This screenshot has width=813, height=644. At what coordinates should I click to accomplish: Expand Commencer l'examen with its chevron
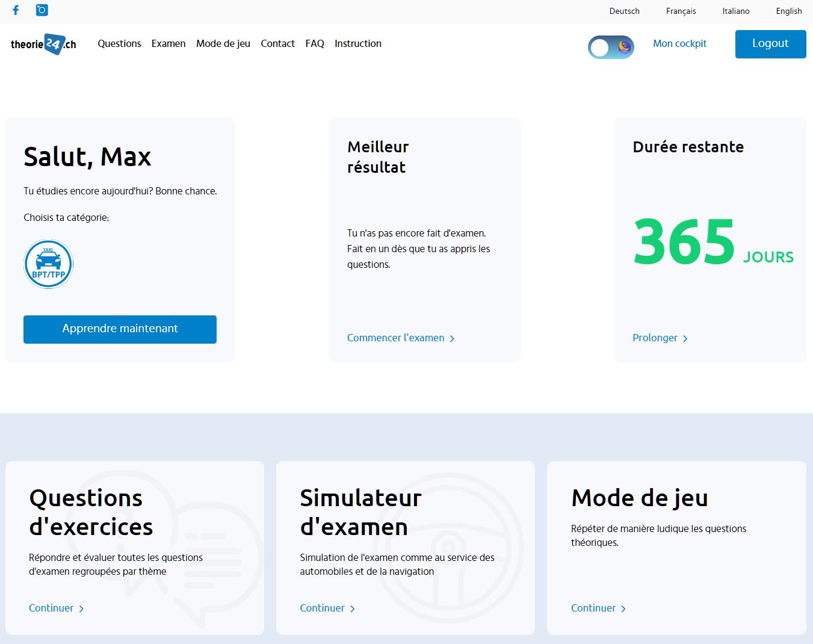[452, 338]
